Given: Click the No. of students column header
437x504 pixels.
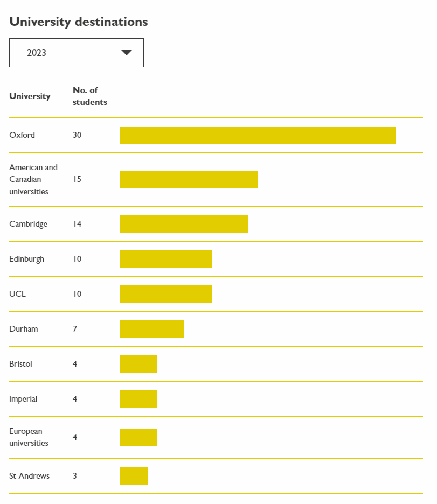Looking at the screenshot, I should click(x=89, y=96).
